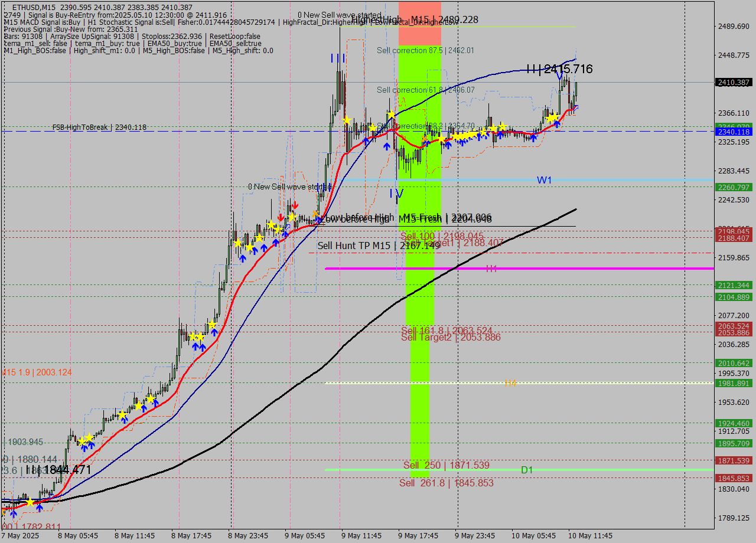This screenshot has width=756, height=543.
Task: Click the Sell 250 | 1871.539 label
Action: pyautogui.click(x=445, y=466)
